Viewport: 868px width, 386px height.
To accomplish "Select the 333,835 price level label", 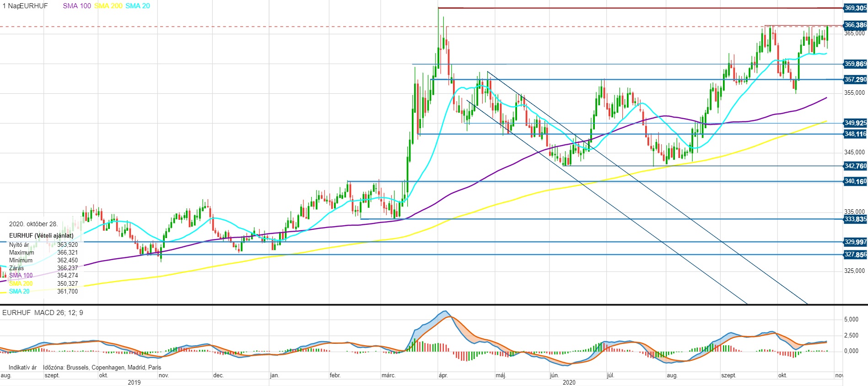I will pyautogui.click(x=855, y=219).
